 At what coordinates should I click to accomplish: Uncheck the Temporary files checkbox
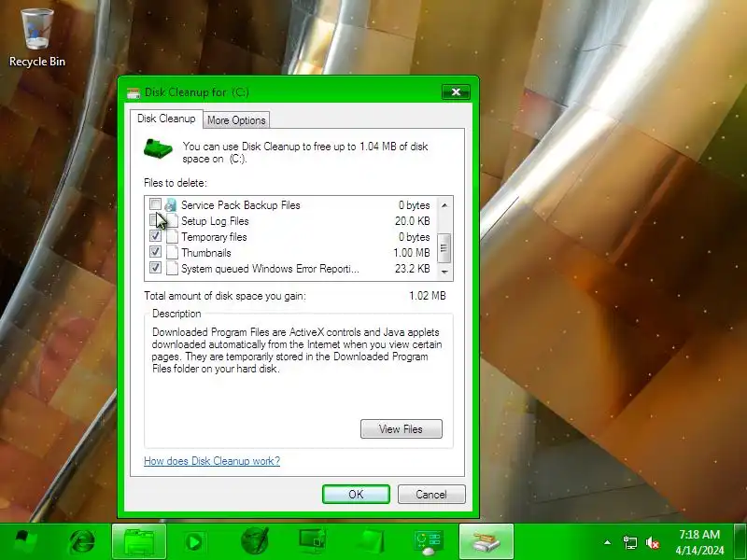(155, 236)
